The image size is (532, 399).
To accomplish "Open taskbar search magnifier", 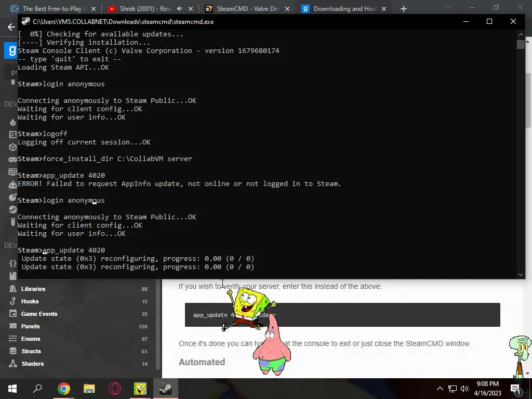I will [37, 389].
